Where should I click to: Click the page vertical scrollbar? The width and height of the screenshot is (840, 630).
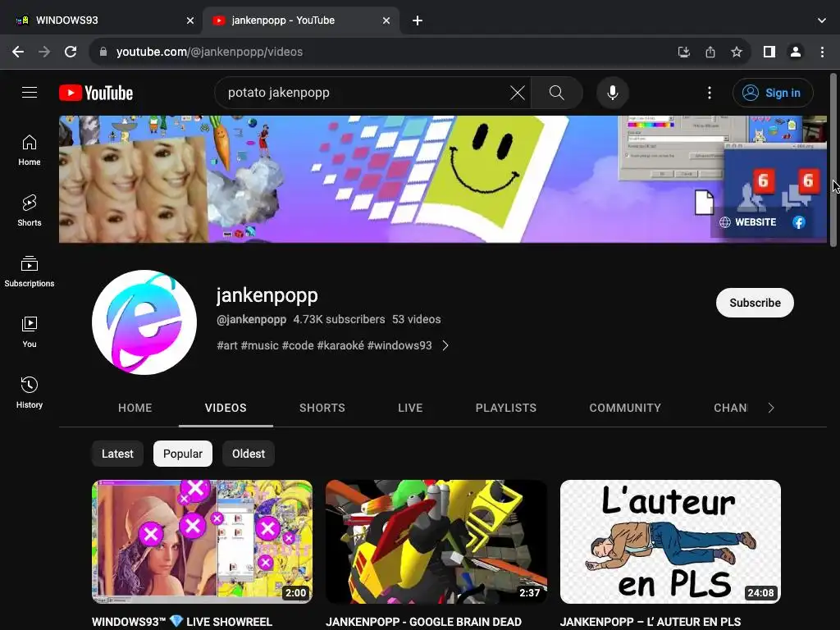(833, 161)
